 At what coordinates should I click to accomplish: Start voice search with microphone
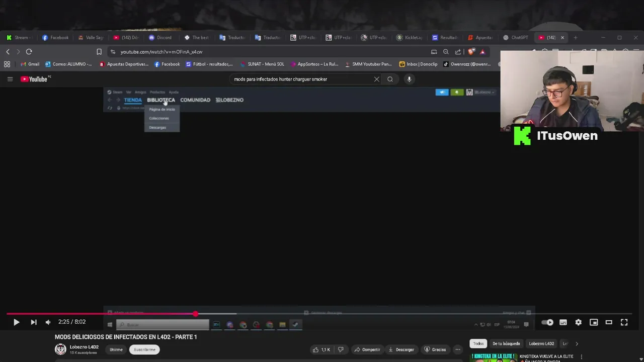409,79
